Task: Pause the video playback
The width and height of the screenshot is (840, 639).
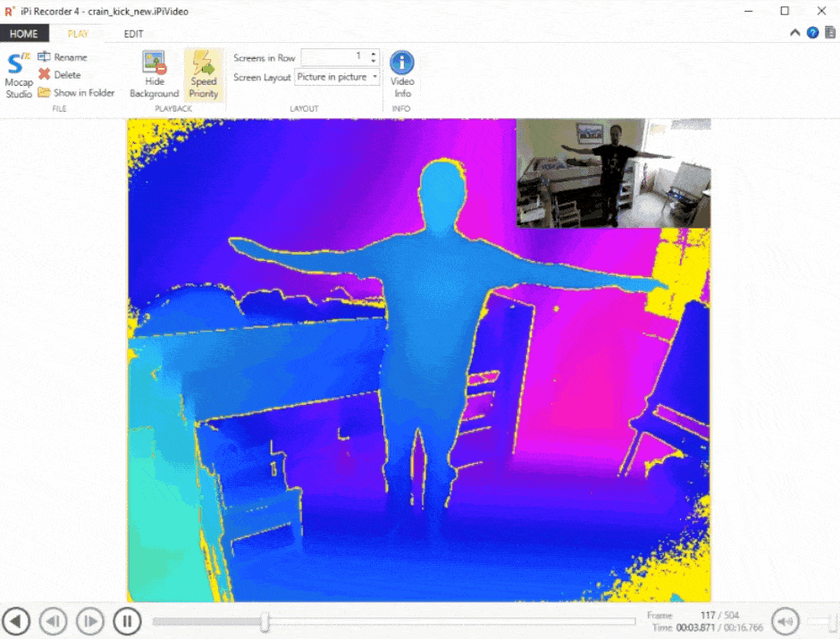Action: coord(127,621)
